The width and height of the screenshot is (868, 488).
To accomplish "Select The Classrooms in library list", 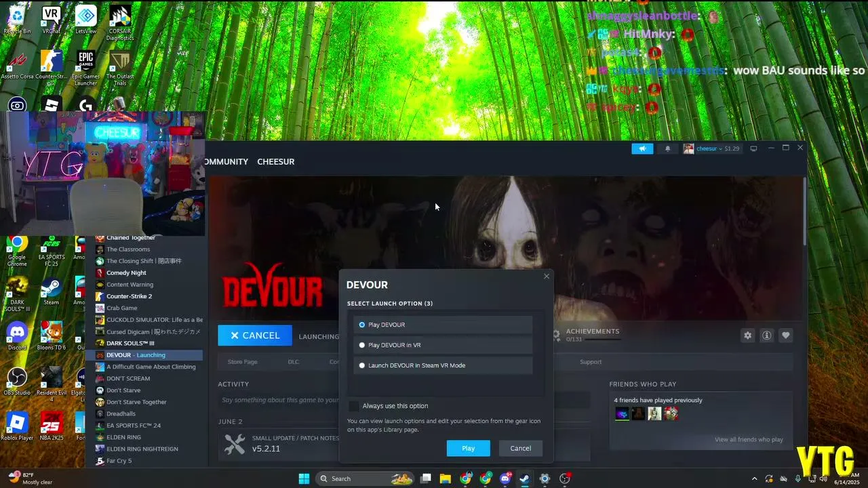I will [128, 249].
